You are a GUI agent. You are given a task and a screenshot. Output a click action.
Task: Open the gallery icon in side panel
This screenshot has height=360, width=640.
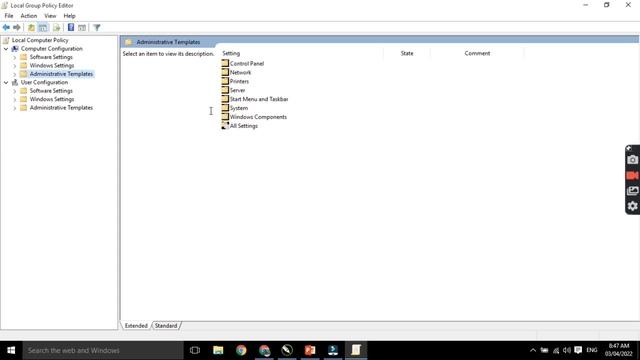(633, 191)
